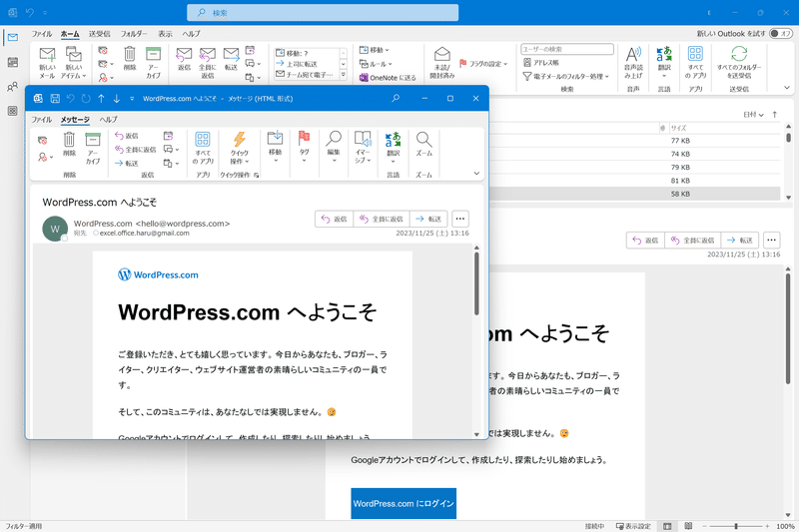
Task: Toggle sort direction arrow in message list
Action: click(x=775, y=115)
